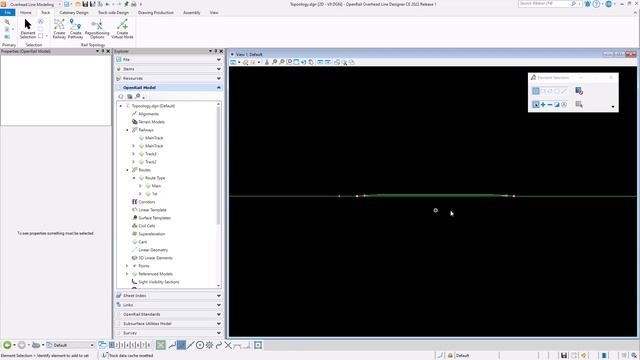Image resolution: width=640 pixels, height=360 pixels.
Task: Select Corridors in model tree
Action: [147, 202]
